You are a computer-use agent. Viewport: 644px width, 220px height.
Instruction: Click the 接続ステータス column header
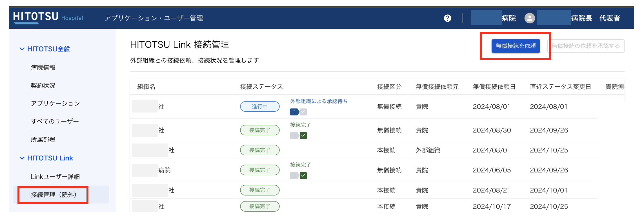pyautogui.click(x=261, y=87)
